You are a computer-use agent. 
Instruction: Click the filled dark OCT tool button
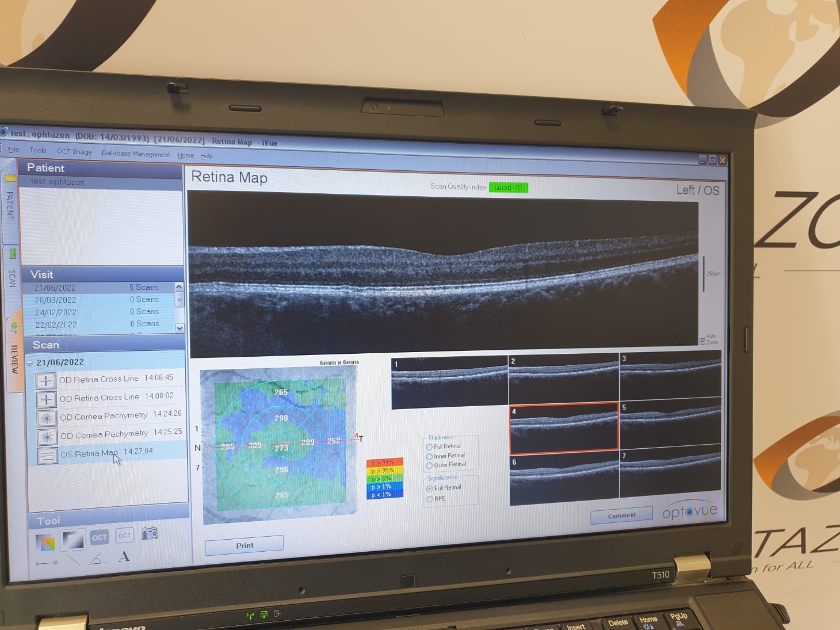tap(100, 537)
